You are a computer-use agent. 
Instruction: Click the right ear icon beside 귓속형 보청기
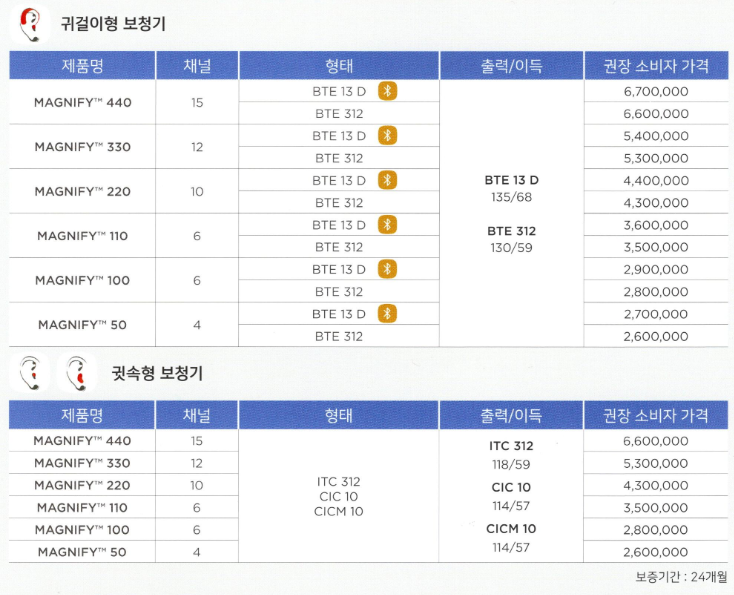[x=77, y=373]
